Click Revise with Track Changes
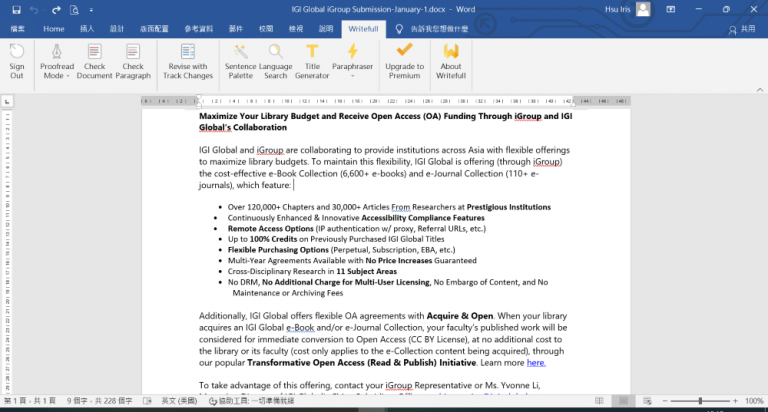 tap(188, 61)
